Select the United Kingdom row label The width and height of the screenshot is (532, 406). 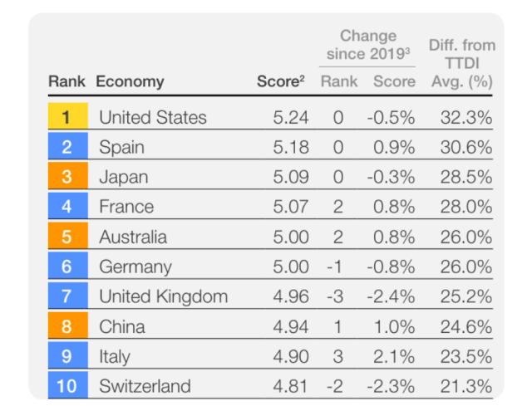coord(163,296)
